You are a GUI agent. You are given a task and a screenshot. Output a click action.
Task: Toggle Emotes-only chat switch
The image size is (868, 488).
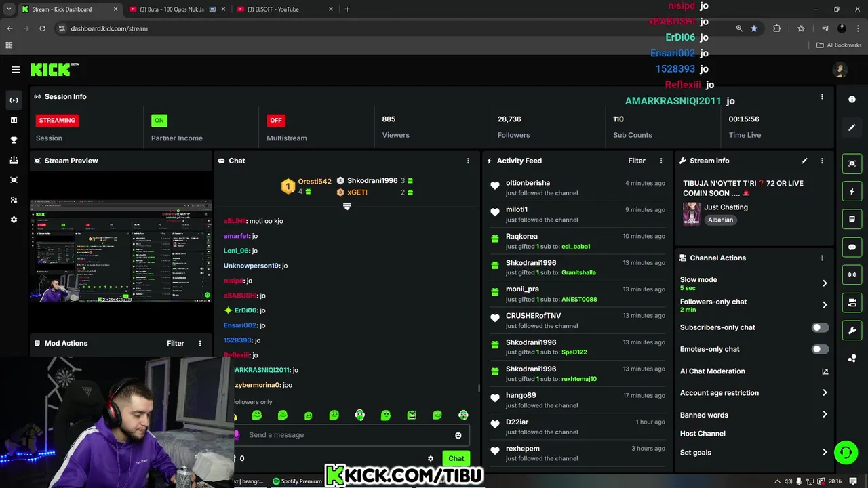[x=820, y=349]
